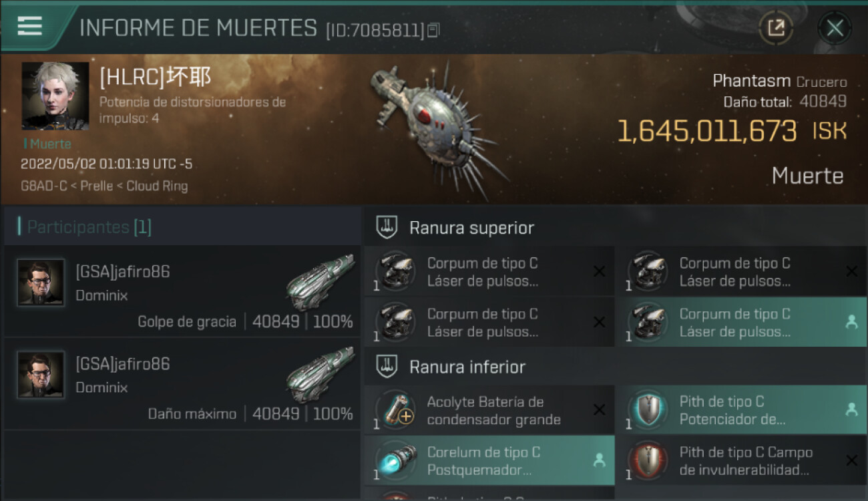Select the Ranura inferior shield icon
Screen dimensions: 868x501
388,367
